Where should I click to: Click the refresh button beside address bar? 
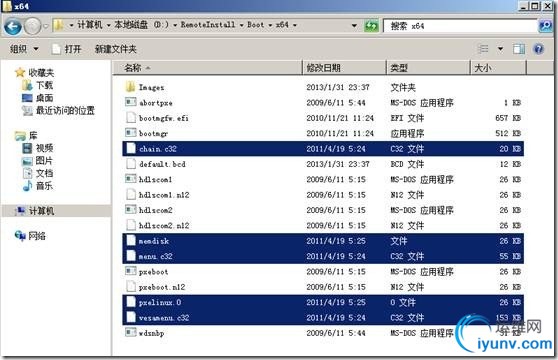(x=372, y=26)
